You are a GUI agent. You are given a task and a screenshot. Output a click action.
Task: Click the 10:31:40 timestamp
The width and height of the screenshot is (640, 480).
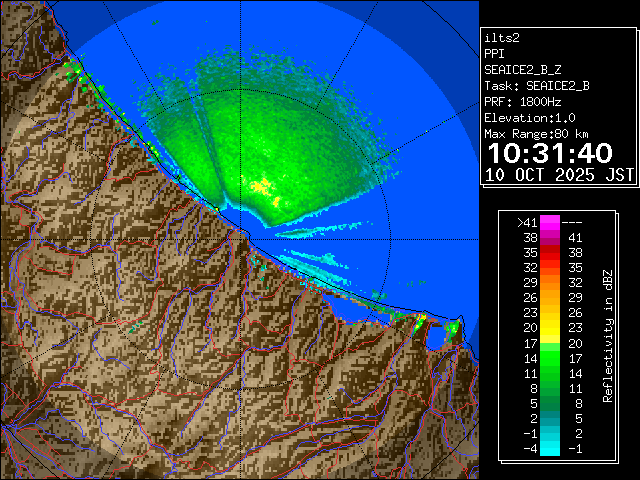pos(549,153)
